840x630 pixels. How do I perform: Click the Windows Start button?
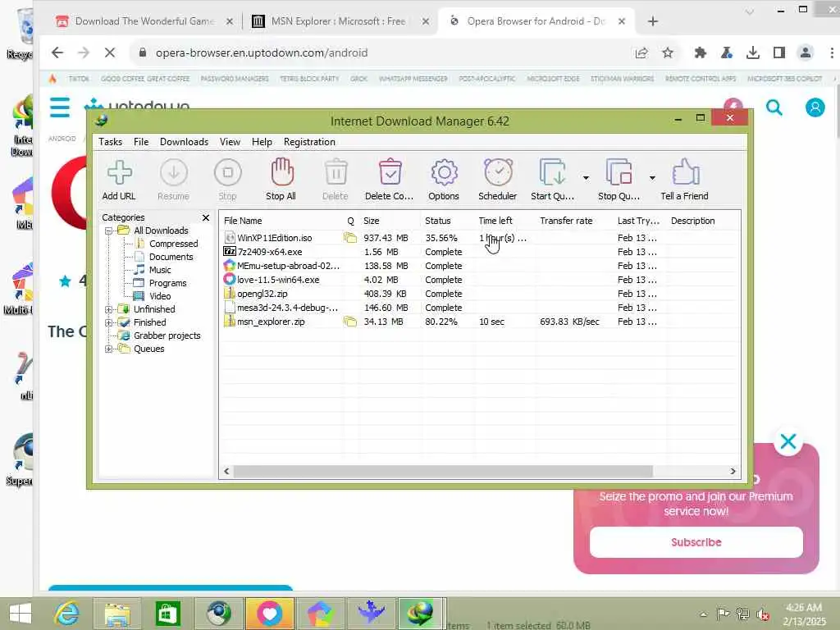(x=21, y=614)
